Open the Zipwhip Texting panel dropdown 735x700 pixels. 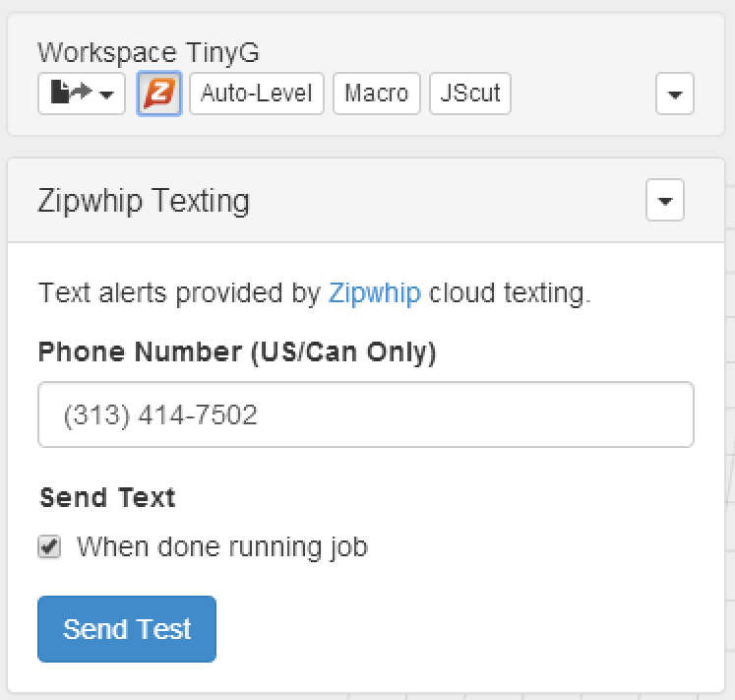tap(664, 201)
